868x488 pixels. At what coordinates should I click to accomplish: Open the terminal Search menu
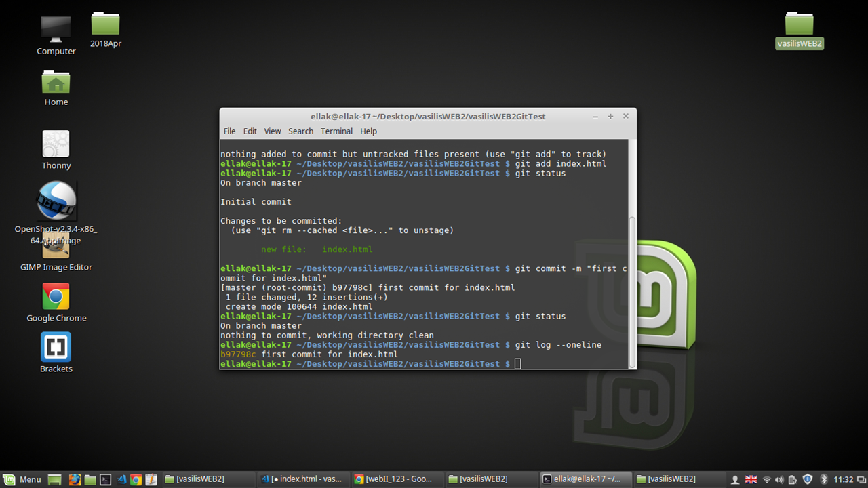[x=300, y=131]
